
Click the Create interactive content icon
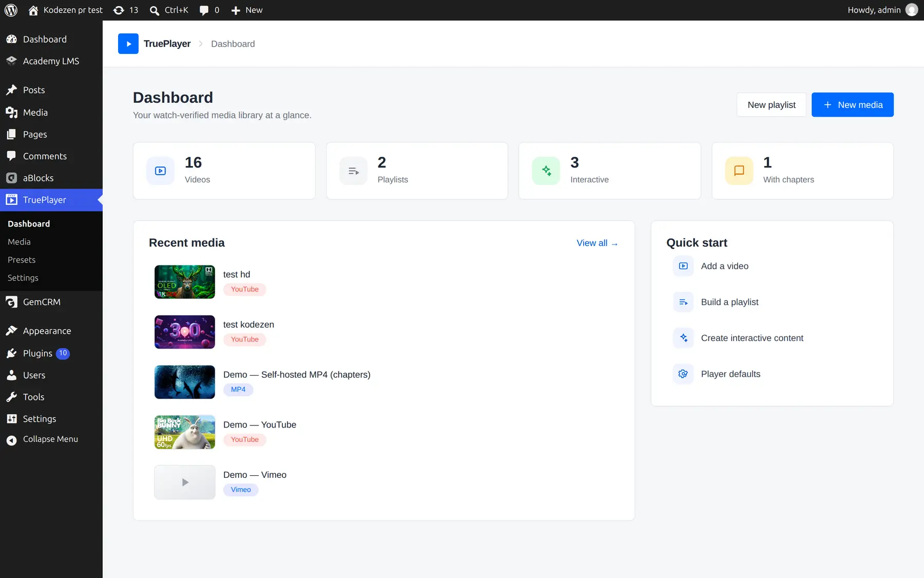(x=683, y=338)
